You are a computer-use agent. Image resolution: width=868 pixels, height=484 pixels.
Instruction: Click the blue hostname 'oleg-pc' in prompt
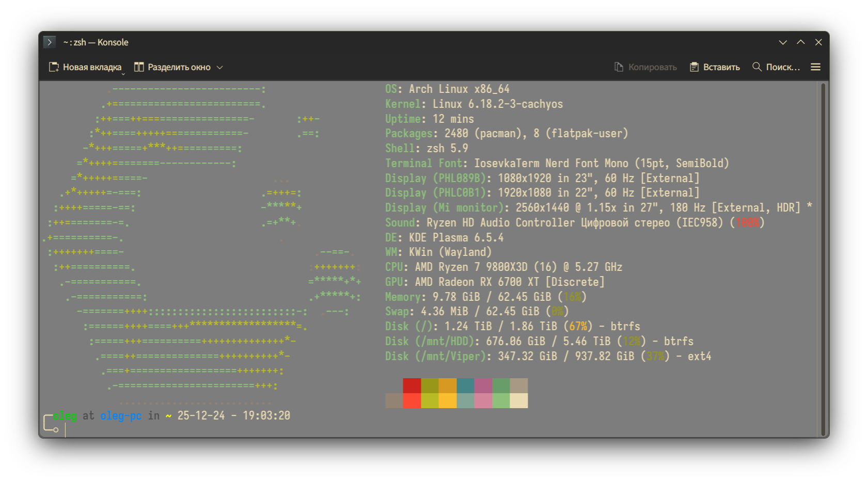(121, 416)
